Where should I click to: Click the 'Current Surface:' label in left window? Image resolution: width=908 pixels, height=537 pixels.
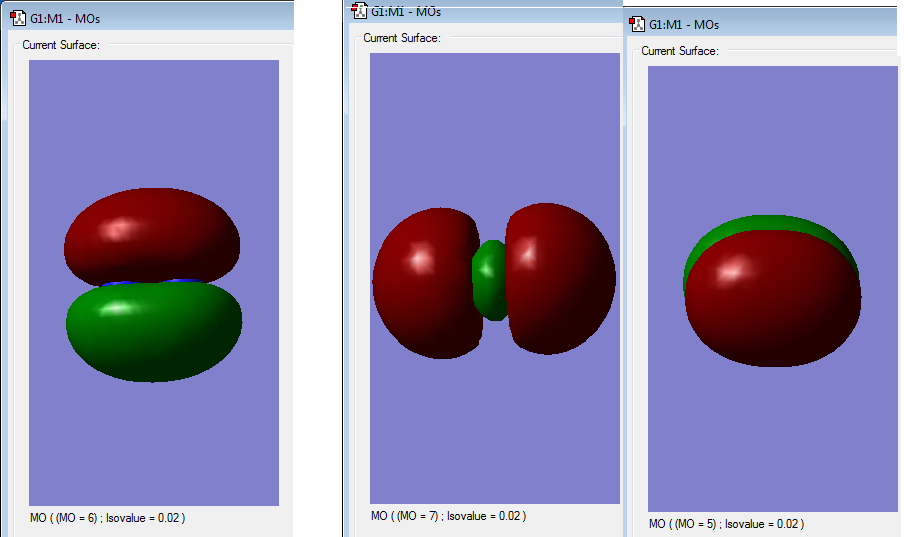(61, 45)
